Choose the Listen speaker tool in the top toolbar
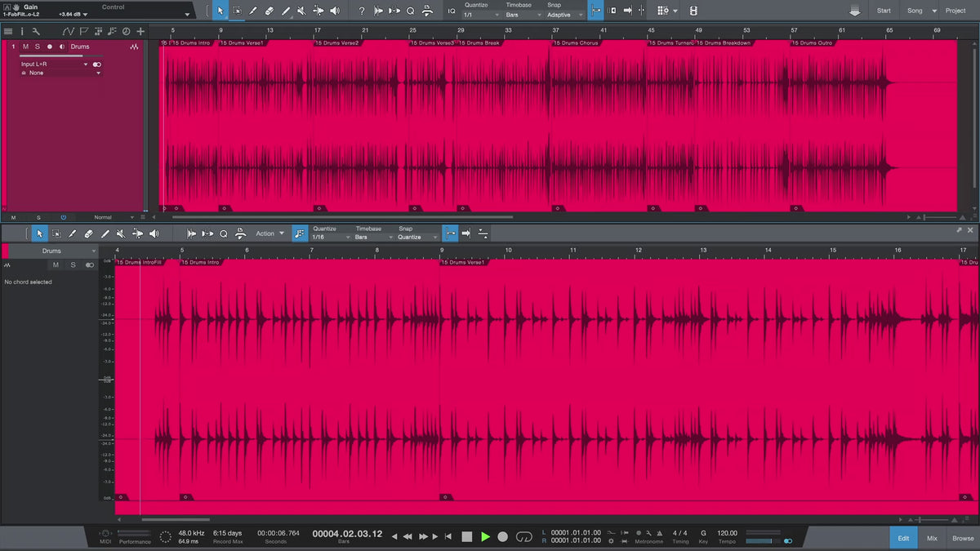The image size is (980, 551). click(x=335, y=11)
